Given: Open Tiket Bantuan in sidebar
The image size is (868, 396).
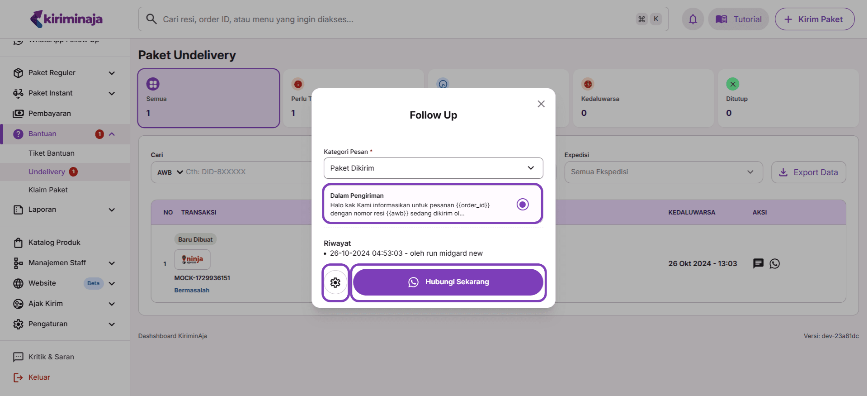Looking at the screenshot, I should [52, 153].
